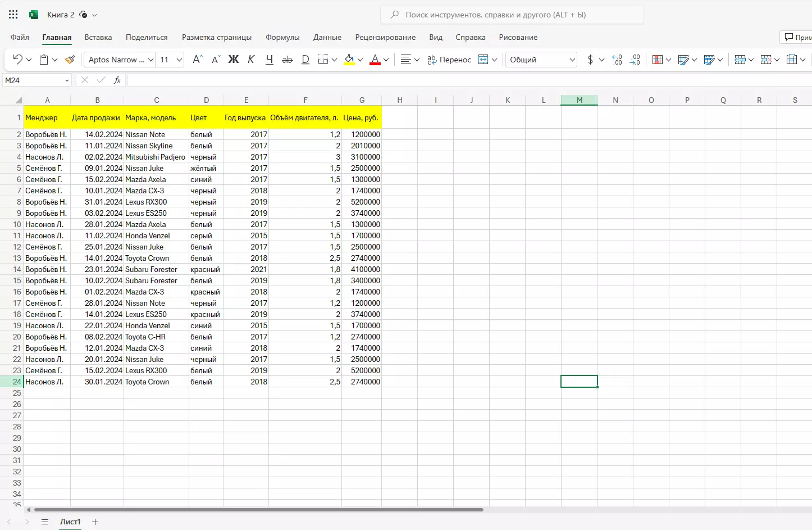Add a new sheet with plus button
This screenshot has height=530, width=812.
[95, 522]
